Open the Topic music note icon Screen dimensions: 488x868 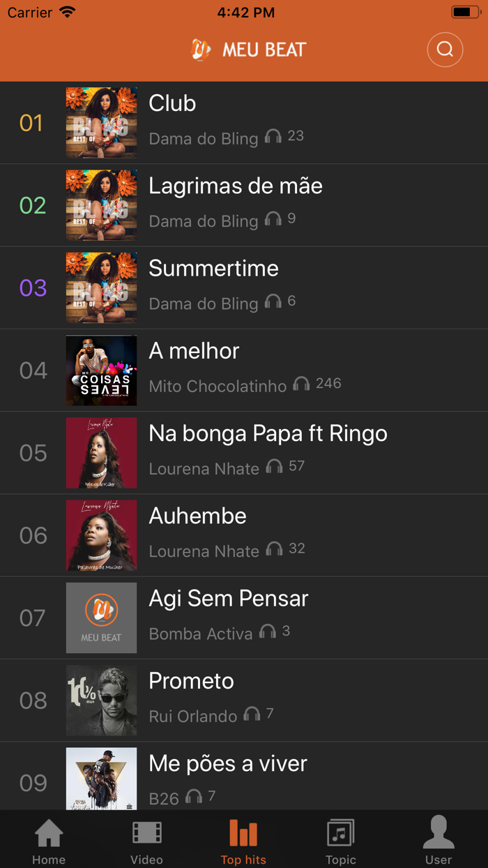tap(341, 832)
